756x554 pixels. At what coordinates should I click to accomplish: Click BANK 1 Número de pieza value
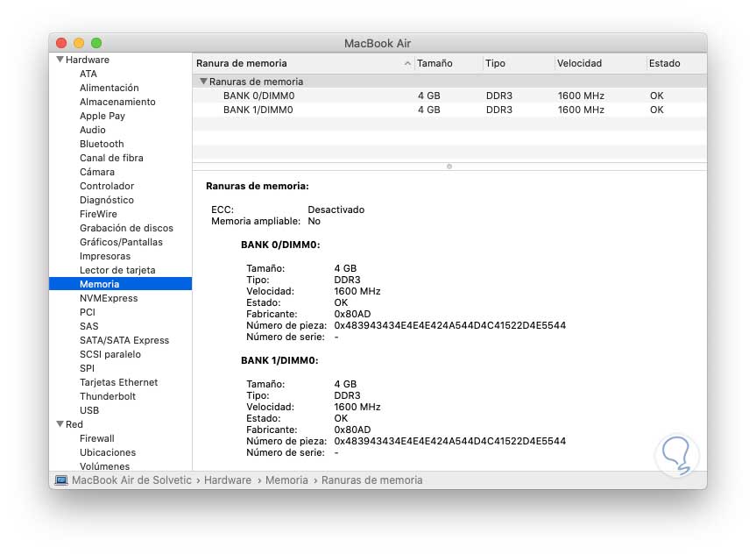(450, 441)
